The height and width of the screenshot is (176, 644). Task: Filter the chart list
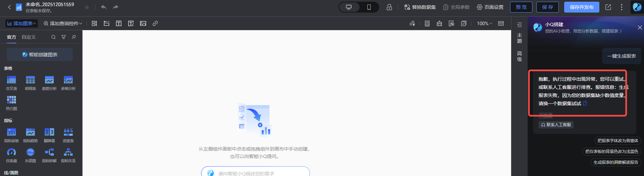(x=64, y=37)
